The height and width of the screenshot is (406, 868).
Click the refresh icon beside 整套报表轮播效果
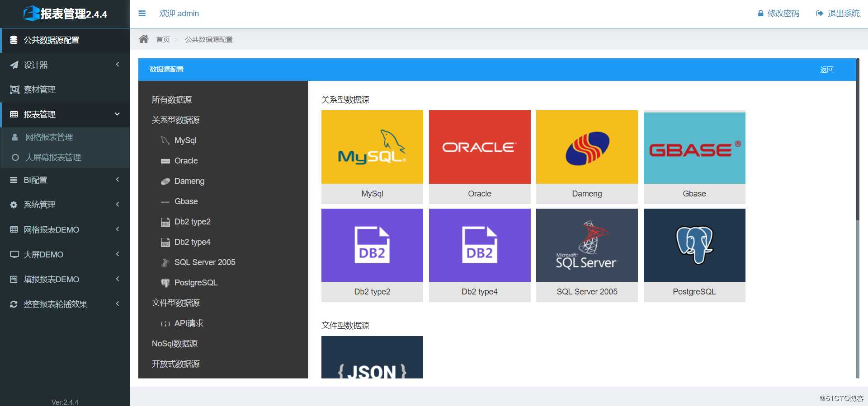point(14,304)
